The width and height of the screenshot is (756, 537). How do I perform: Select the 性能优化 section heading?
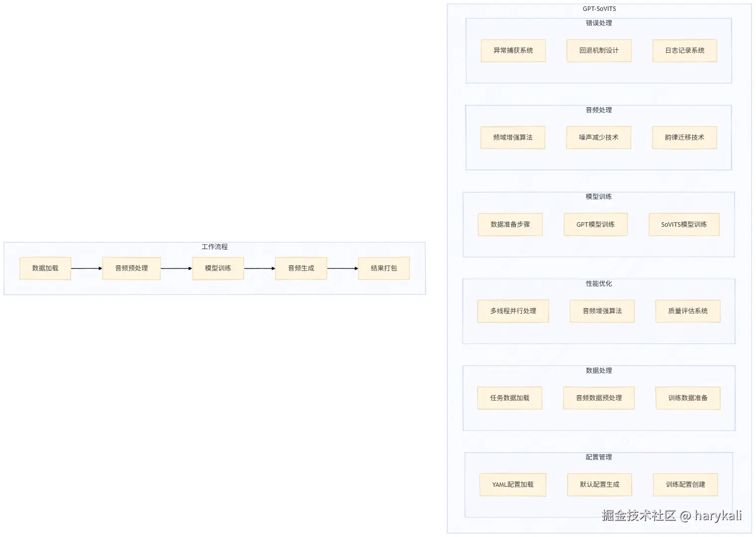599,284
